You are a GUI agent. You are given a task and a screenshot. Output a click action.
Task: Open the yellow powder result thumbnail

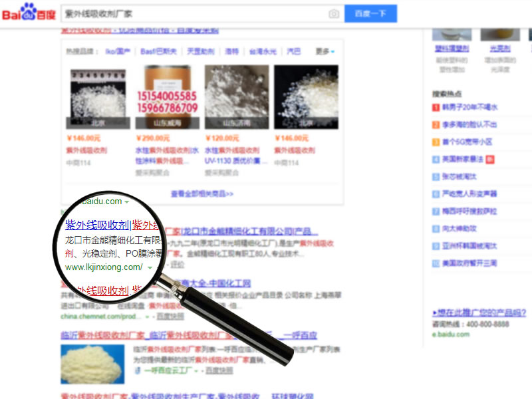point(92,364)
